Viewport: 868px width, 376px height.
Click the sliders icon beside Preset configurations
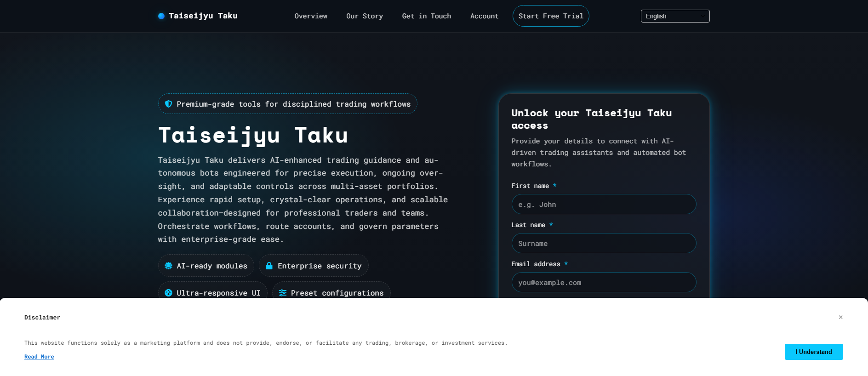(283, 293)
